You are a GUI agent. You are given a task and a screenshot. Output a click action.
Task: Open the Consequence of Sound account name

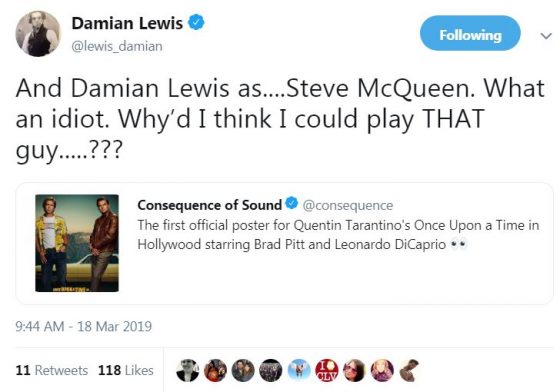(x=210, y=205)
